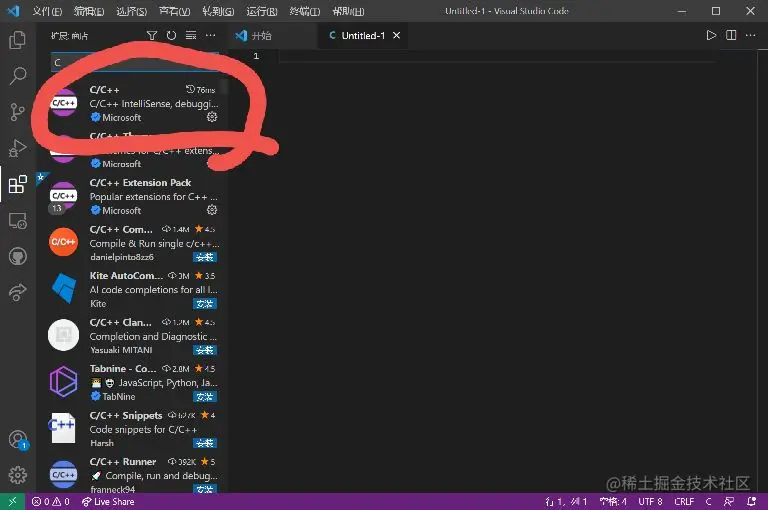Image resolution: width=768 pixels, height=510 pixels.
Task: Install C/C++ Compile Run by danielpinto8zz6
Action: pos(205,257)
